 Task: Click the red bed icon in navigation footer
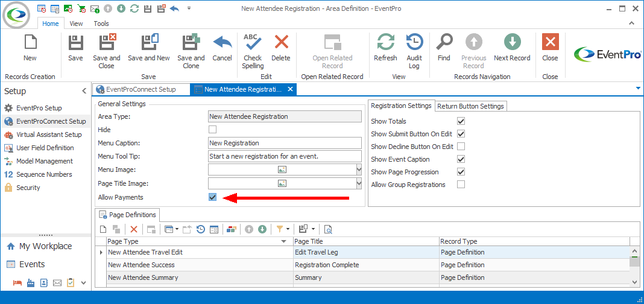pyautogui.click(x=17, y=283)
